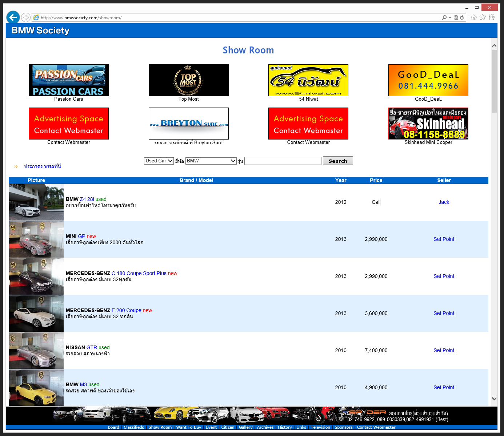
Task: Open Classifieds in the footer menu
Action: point(134,427)
